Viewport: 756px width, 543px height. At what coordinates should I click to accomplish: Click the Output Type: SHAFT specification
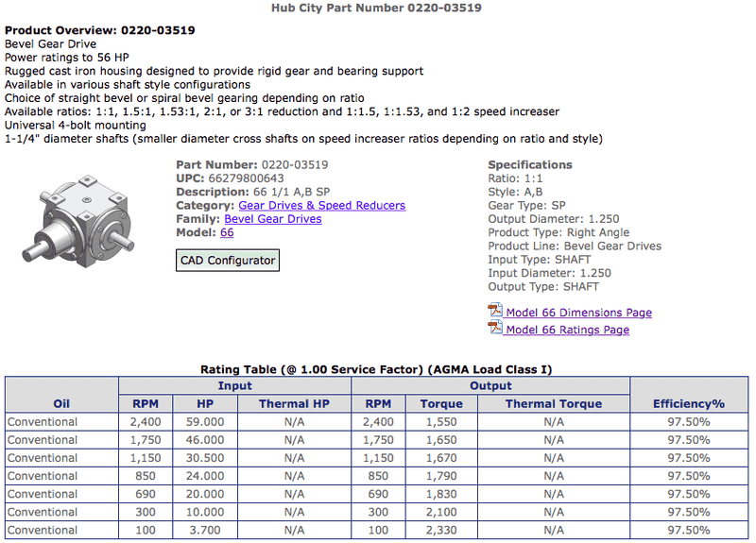click(x=543, y=287)
